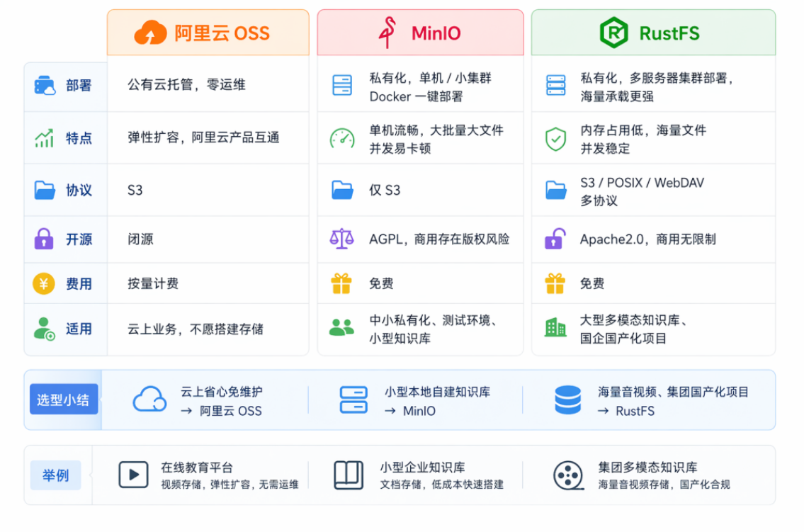Select the RustFS column header
804x532 pixels.
[653, 33]
